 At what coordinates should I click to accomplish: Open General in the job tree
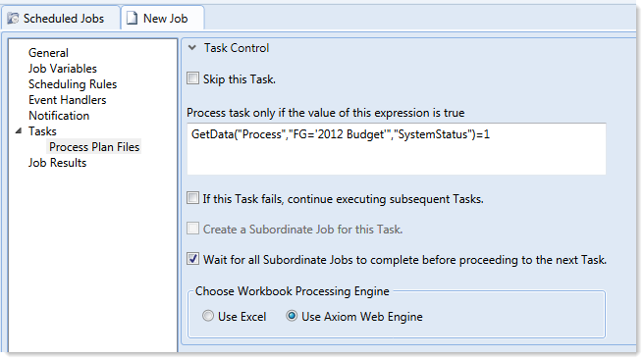click(x=48, y=53)
